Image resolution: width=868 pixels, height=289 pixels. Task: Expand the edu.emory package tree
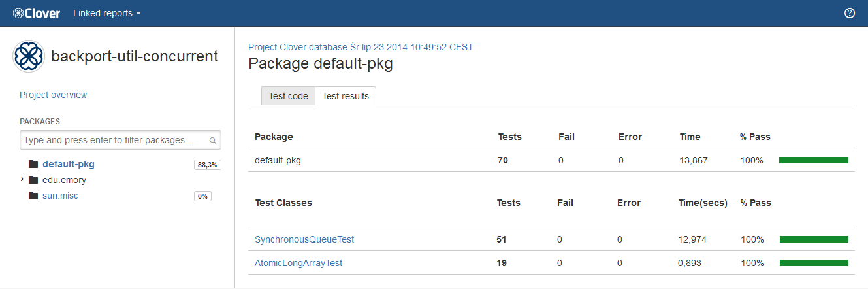pos(22,179)
